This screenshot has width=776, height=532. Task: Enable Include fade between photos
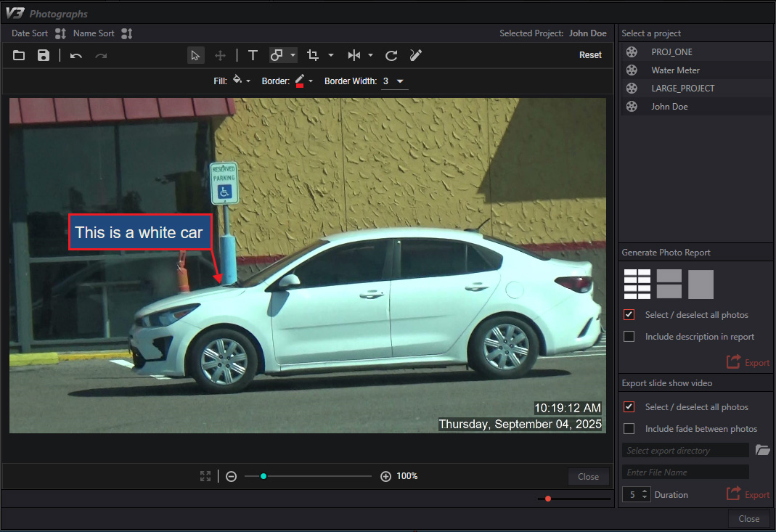[x=629, y=428]
